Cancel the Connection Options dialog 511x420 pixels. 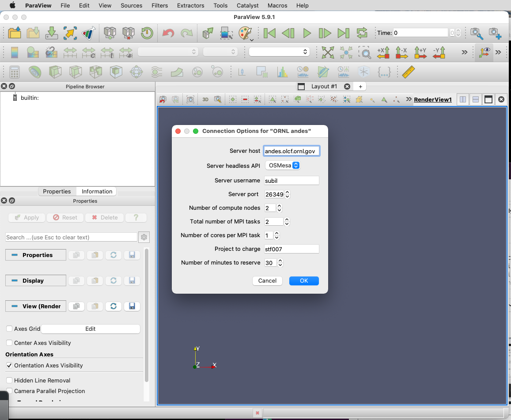(267, 281)
